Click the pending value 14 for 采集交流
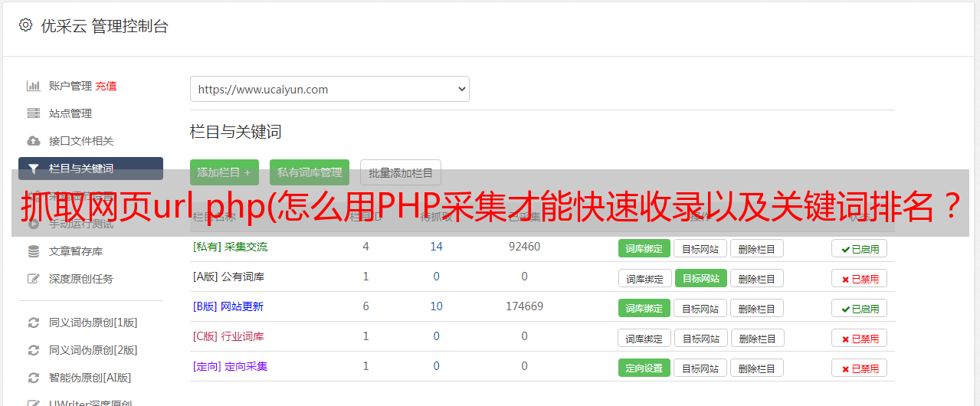 tap(437, 247)
